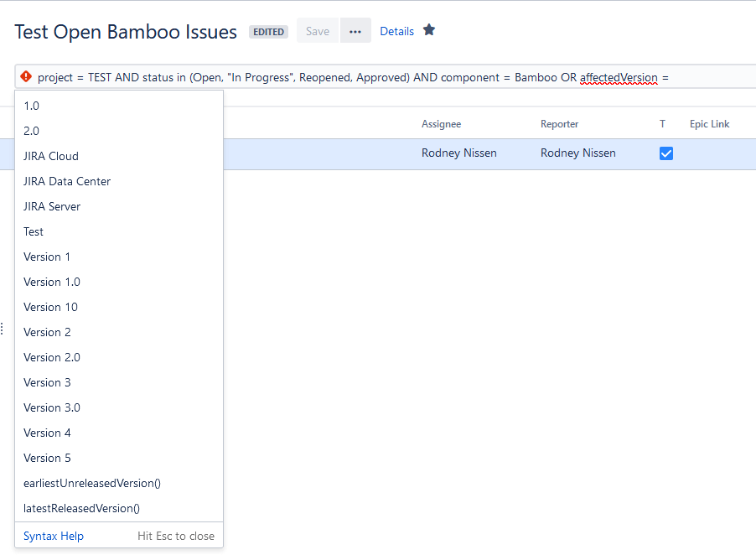Choose "JIRA Data Center" suggestion
Screen dimensions: 756x555
click(x=67, y=181)
